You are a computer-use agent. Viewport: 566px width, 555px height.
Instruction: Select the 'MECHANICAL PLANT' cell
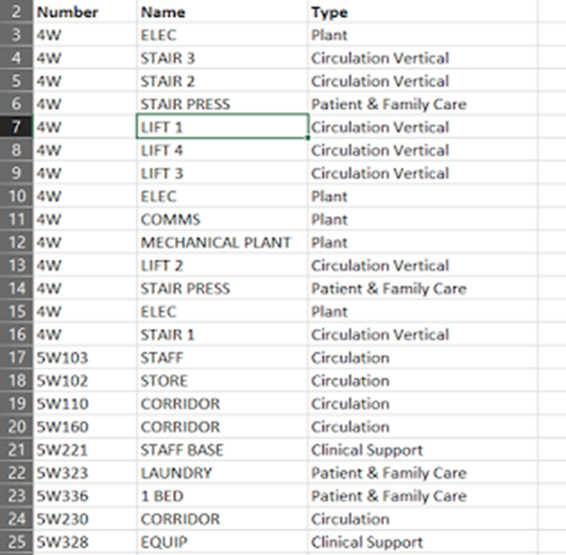click(222, 242)
